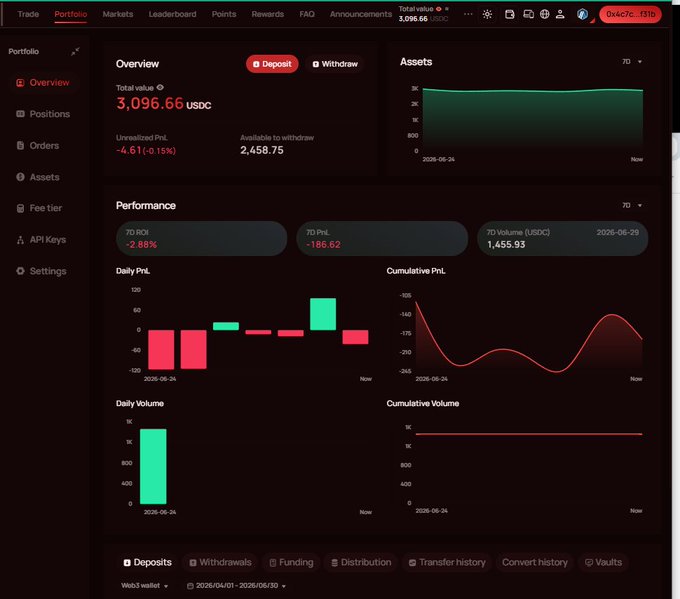This screenshot has width=680, height=599.
Task: Open the Overview icon in the sidebar
Action: [x=20, y=82]
